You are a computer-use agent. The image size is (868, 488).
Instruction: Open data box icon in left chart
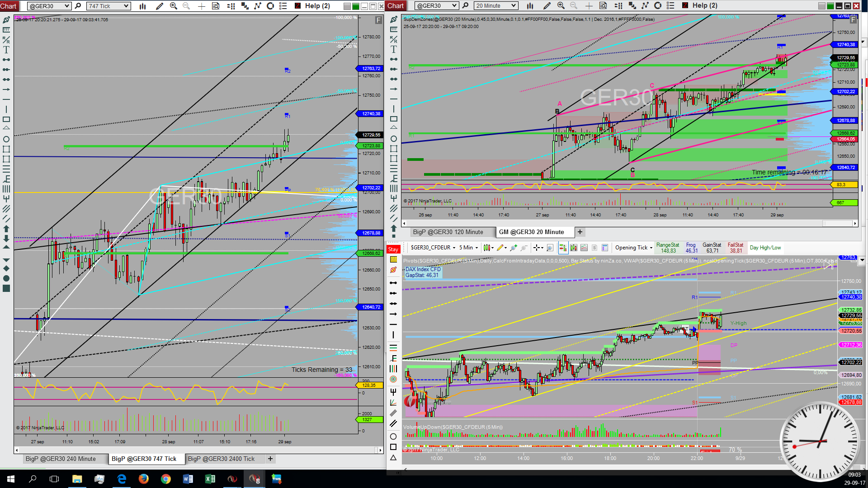(216, 6)
